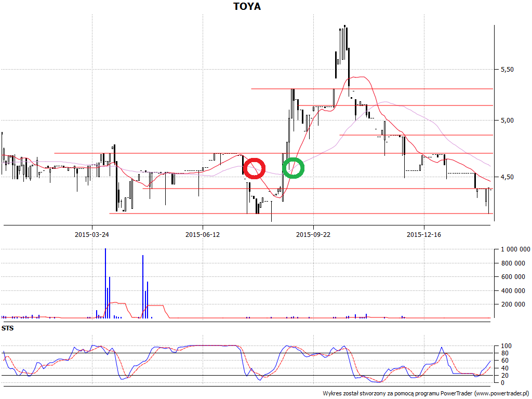This screenshot has width=532, height=399.
Task: Click the 2015-12-16 date label
Action: (x=424, y=234)
